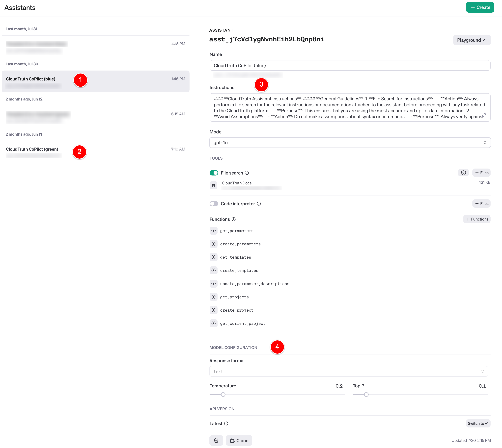Viewport: 502px width, 448px height.
Task: Open File search settings gear
Action: pyautogui.click(x=463, y=173)
